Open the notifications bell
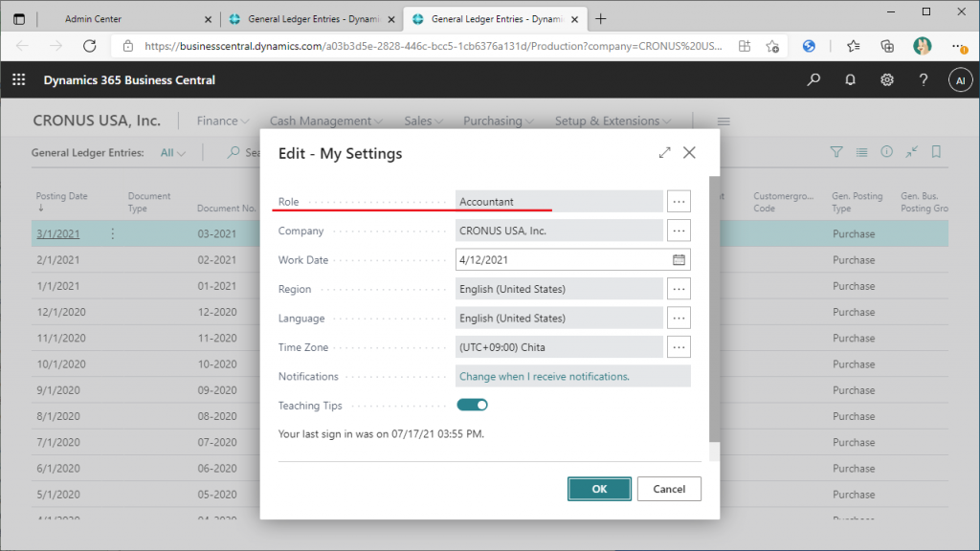 pyautogui.click(x=850, y=80)
